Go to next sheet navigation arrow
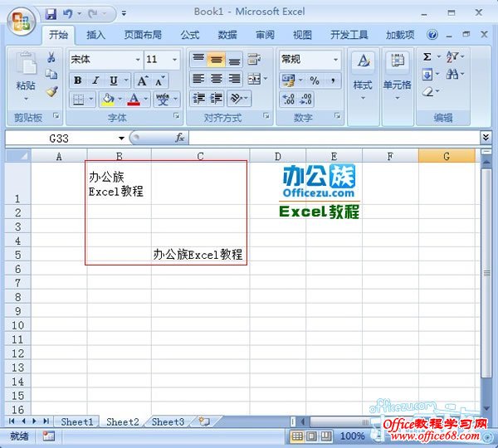 (x=34, y=421)
